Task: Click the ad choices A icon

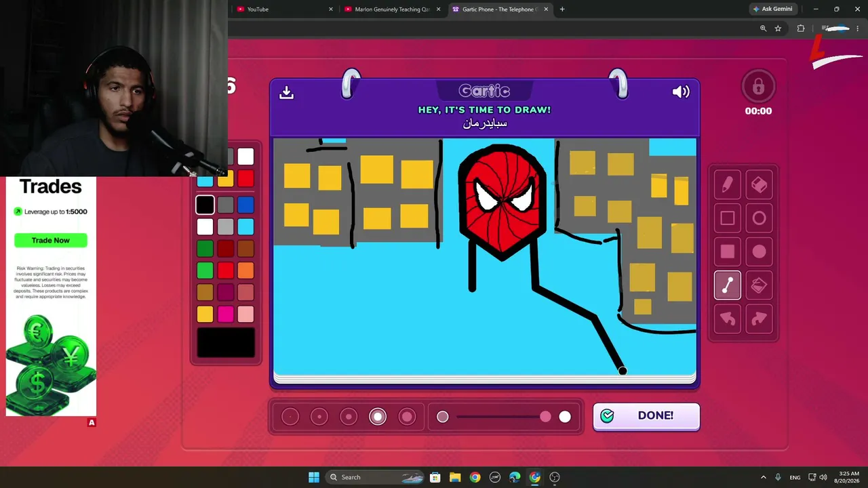Action: pyautogui.click(x=92, y=422)
